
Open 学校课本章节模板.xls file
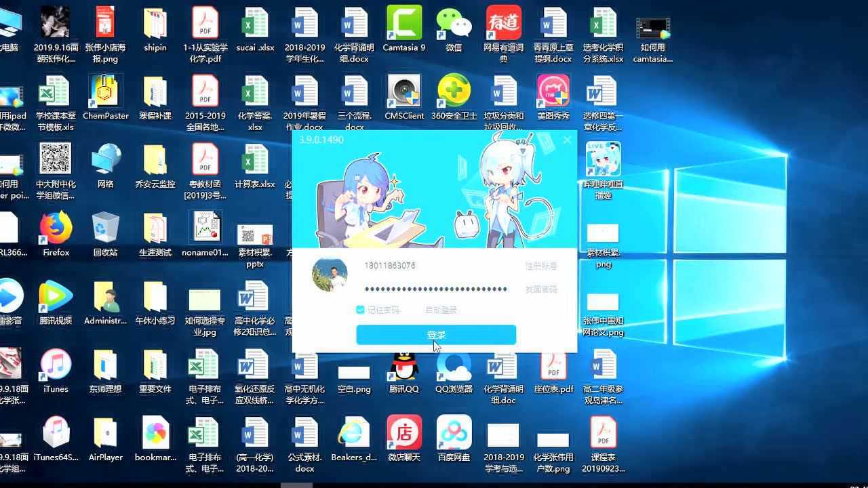56,103
